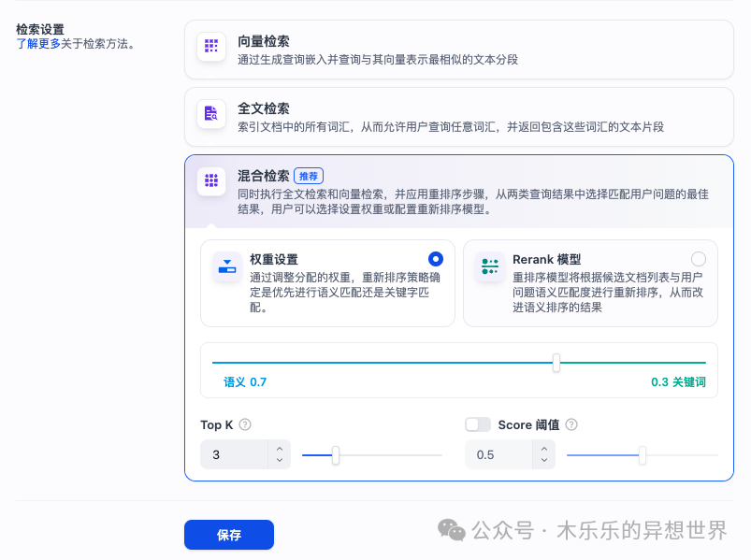Choose the 向量检索 retrieval option card

click(x=459, y=50)
